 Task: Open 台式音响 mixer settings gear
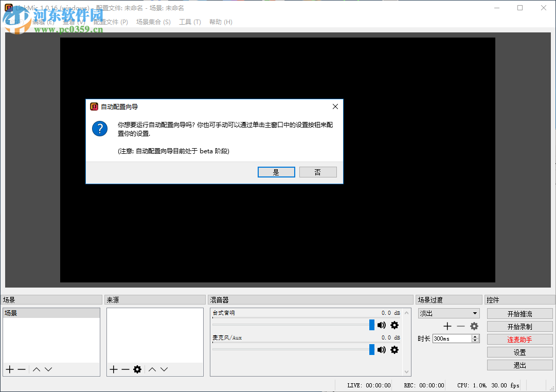[394, 325]
